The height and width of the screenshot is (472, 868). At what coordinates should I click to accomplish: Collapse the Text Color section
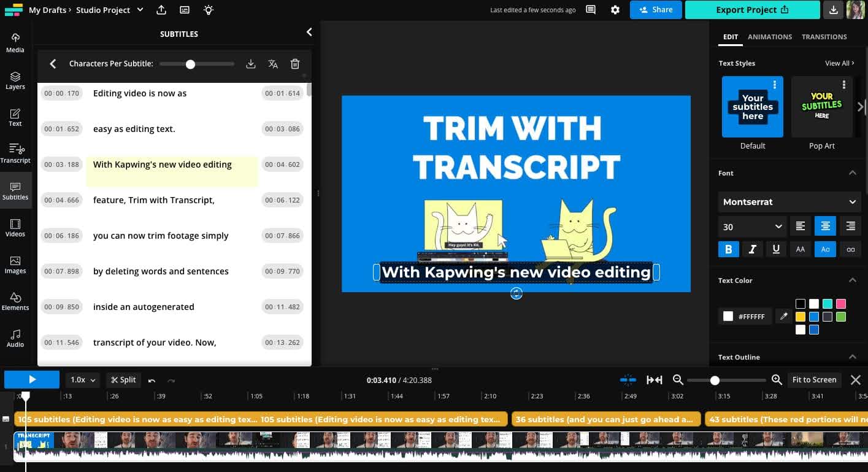(852, 280)
